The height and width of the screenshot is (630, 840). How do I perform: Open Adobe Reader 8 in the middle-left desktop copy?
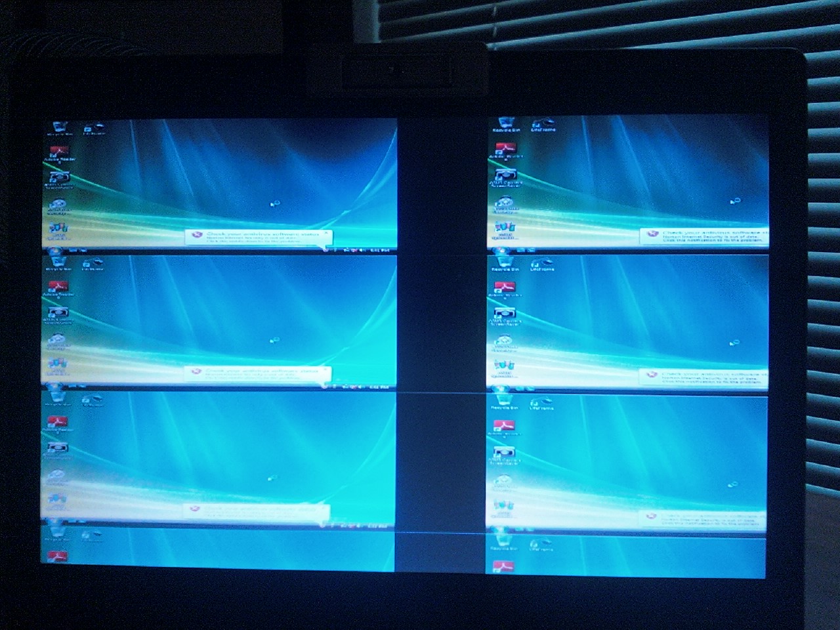pos(59,290)
